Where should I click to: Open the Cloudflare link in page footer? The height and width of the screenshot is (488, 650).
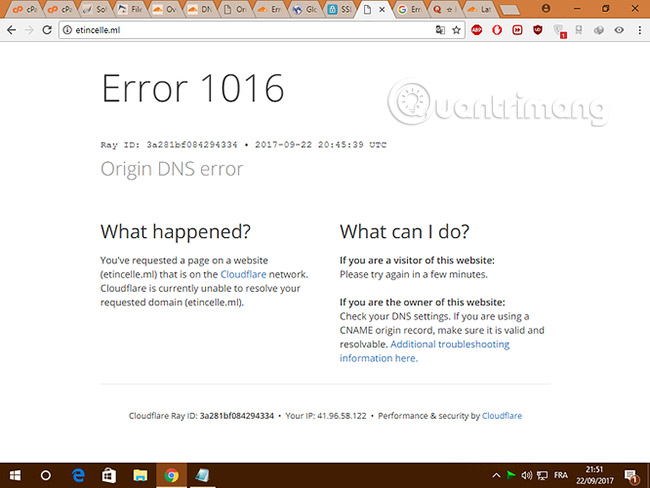pyautogui.click(x=502, y=415)
